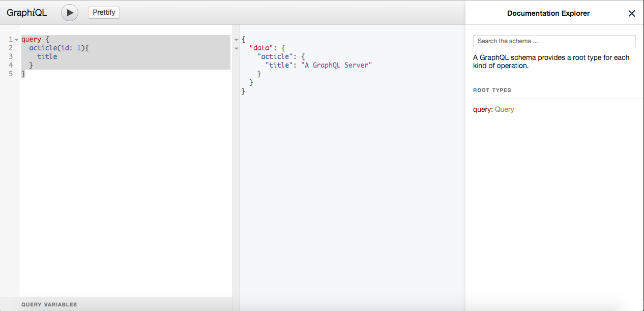Execute the query with the play icon
644x311 pixels.
coord(69,13)
